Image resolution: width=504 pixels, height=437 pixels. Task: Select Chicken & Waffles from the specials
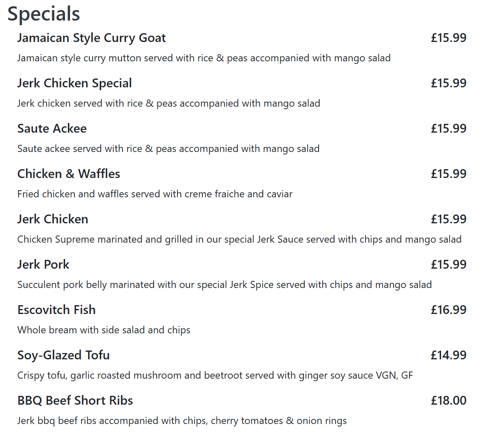click(x=69, y=174)
